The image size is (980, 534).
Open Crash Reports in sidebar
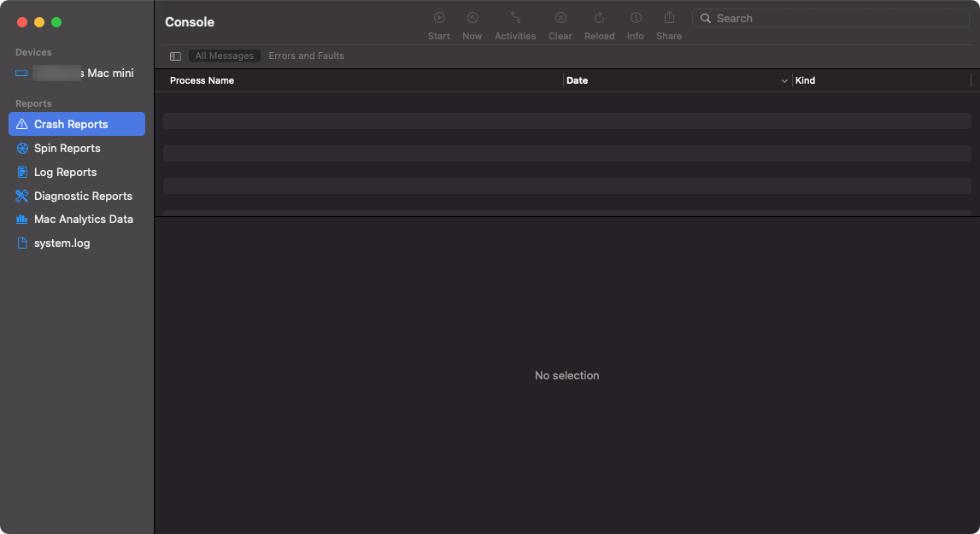[77, 124]
